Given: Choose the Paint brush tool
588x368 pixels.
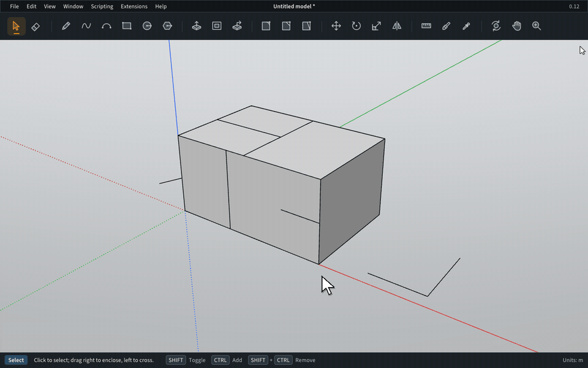Looking at the screenshot, I should point(447,26).
